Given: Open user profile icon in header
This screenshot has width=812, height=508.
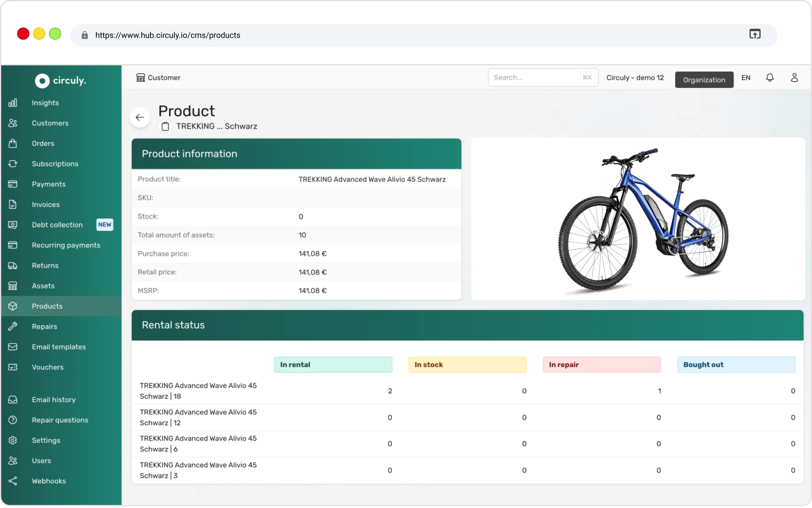Looking at the screenshot, I should tap(794, 78).
